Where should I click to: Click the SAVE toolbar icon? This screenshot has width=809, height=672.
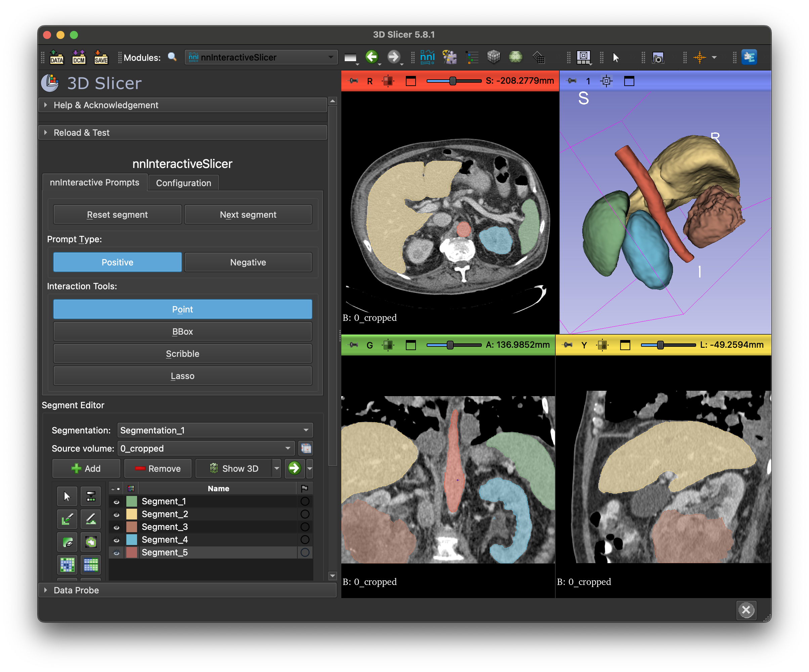point(101,57)
